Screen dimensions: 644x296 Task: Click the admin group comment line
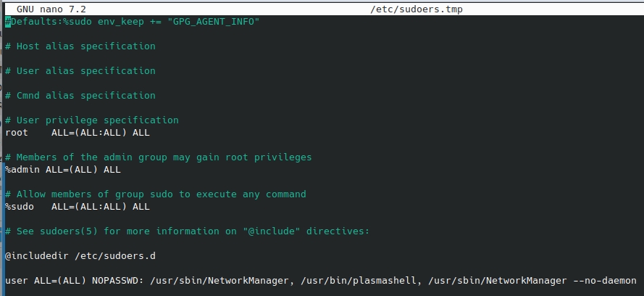coord(158,157)
